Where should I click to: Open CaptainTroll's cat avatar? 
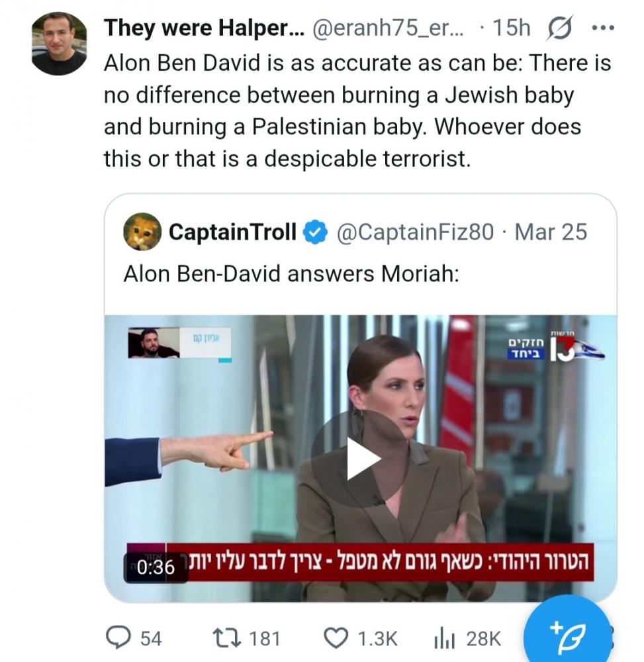click(x=142, y=232)
